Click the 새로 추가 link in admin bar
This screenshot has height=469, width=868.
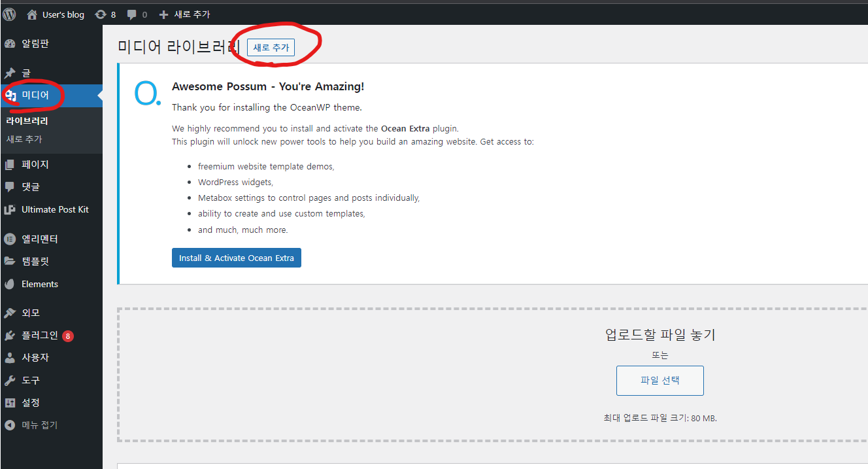pos(192,14)
